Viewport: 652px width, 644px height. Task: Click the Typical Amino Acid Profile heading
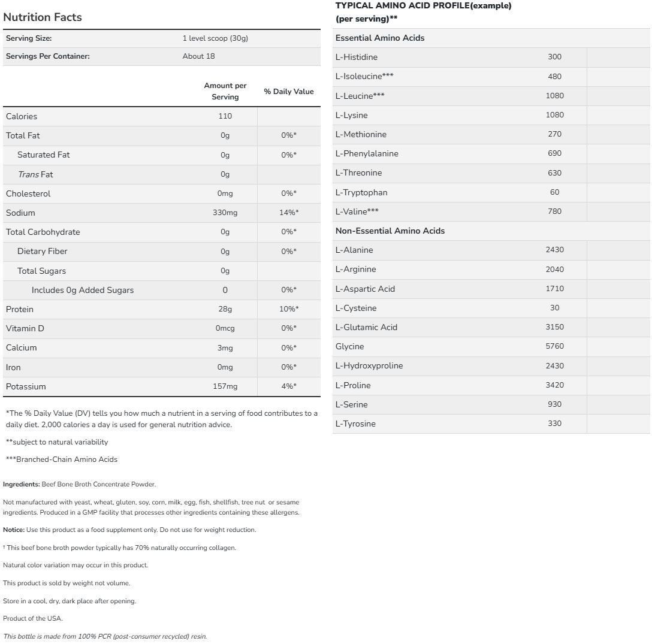point(423,6)
